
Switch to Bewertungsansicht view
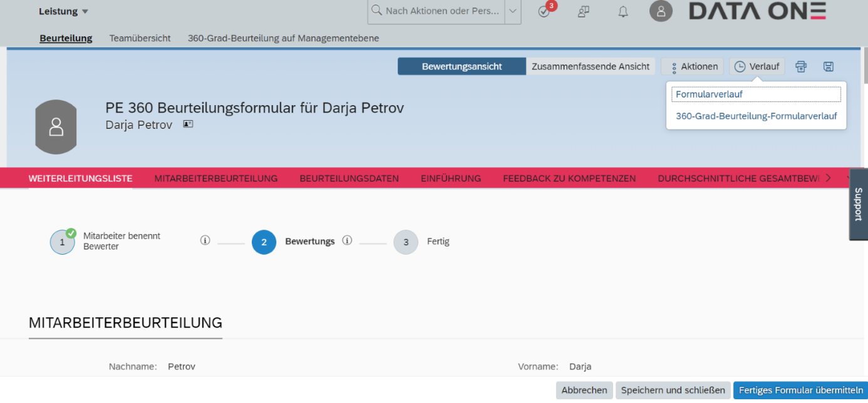click(462, 66)
